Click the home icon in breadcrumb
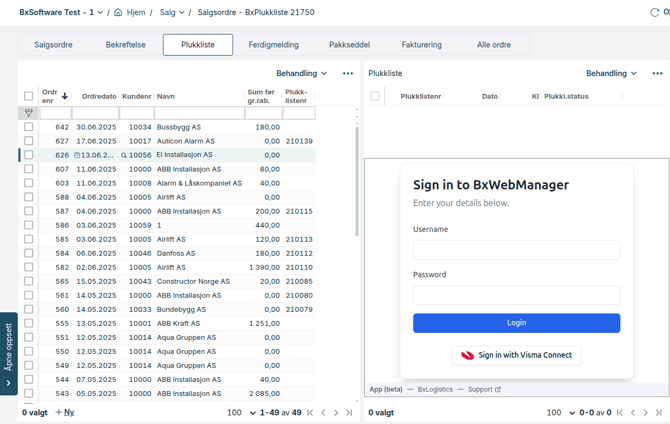670x424 pixels. click(118, 12)
